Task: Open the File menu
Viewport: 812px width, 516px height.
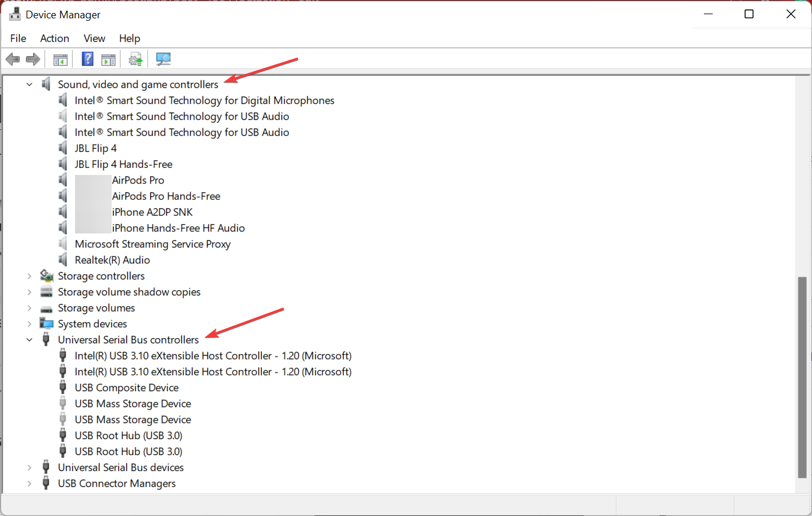Action: 18,38
